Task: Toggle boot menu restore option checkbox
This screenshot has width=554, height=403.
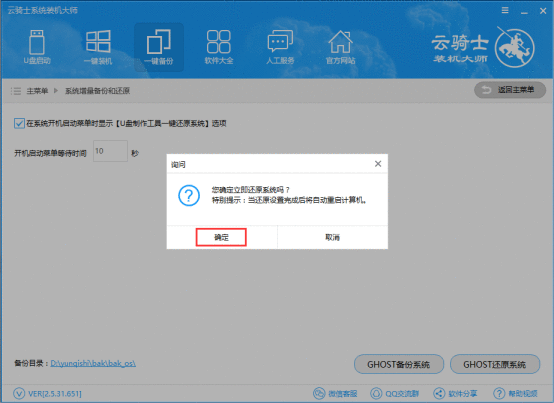Action: pyautogui.click(x=19, y=123)
